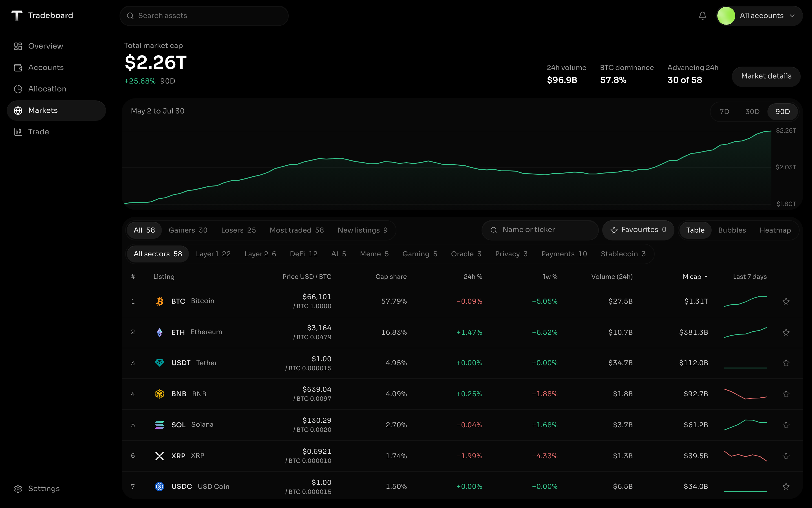812x508 pixels.
Task: Favourite the BNB row star
Action: pyautogui.click(x=786, y=394)
